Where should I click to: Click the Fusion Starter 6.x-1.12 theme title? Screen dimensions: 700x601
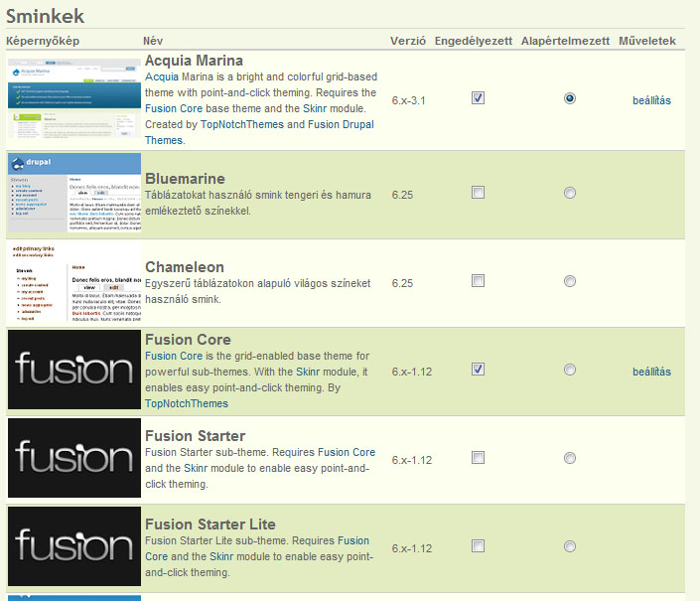pos(195,436)
